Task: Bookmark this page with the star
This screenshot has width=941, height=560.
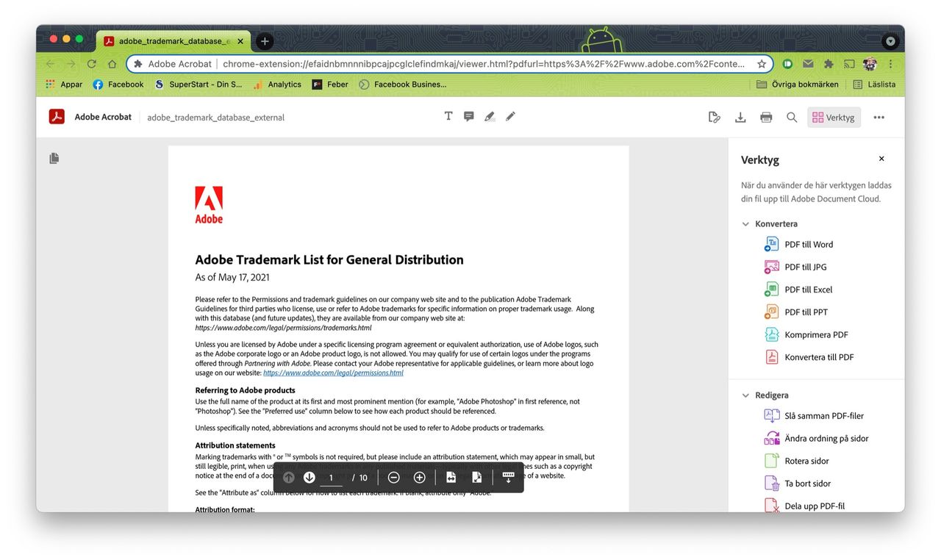Action: (762, 64)
